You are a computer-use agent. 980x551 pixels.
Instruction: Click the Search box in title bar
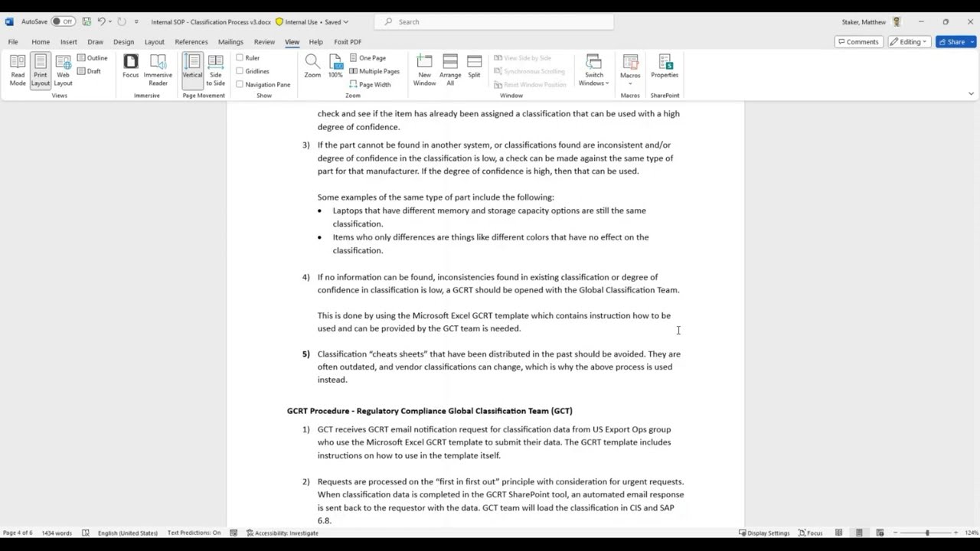(x=495, y=21)
